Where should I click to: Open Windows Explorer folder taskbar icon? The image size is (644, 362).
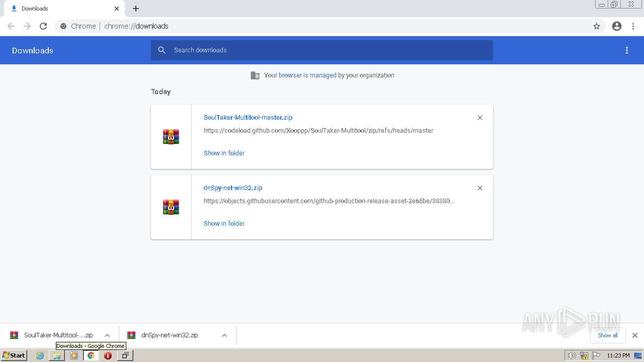click(57, 355)
